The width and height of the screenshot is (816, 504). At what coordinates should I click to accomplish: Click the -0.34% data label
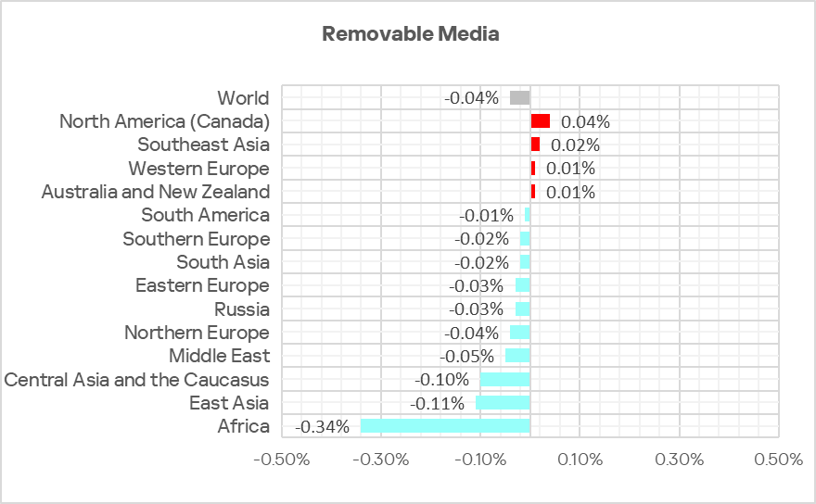tap(322, 427)
